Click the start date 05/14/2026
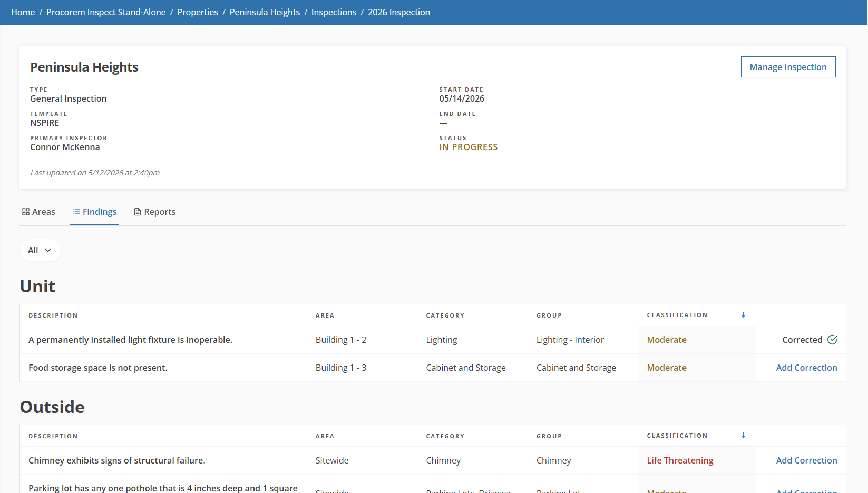This screenshot has height=493, width=868. (462, 98)
